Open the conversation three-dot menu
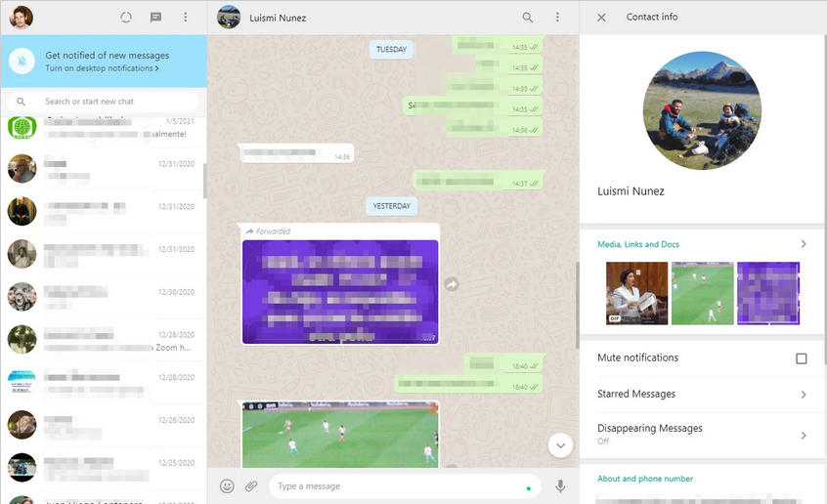Image resolution: width=827 pixels, height=504 pixels. click(557, 18)
